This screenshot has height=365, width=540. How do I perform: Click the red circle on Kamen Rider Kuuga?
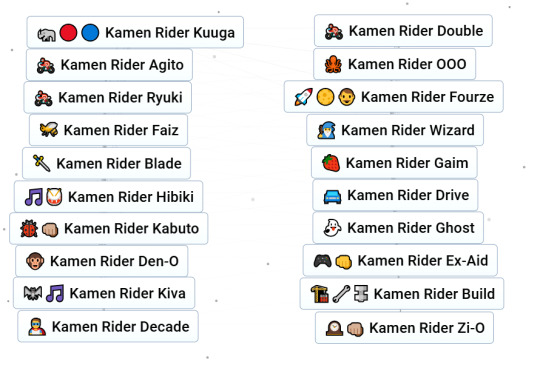[68, 33]
